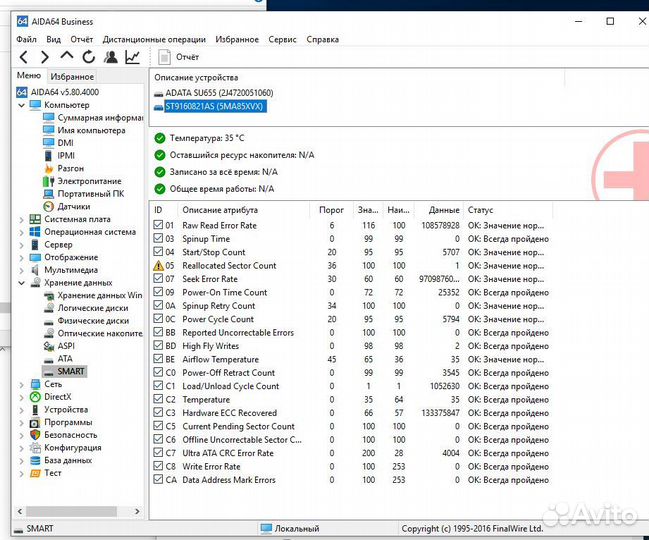Expand the Операционная система tree node
The image size is (649, 540).
click(22, 233)
